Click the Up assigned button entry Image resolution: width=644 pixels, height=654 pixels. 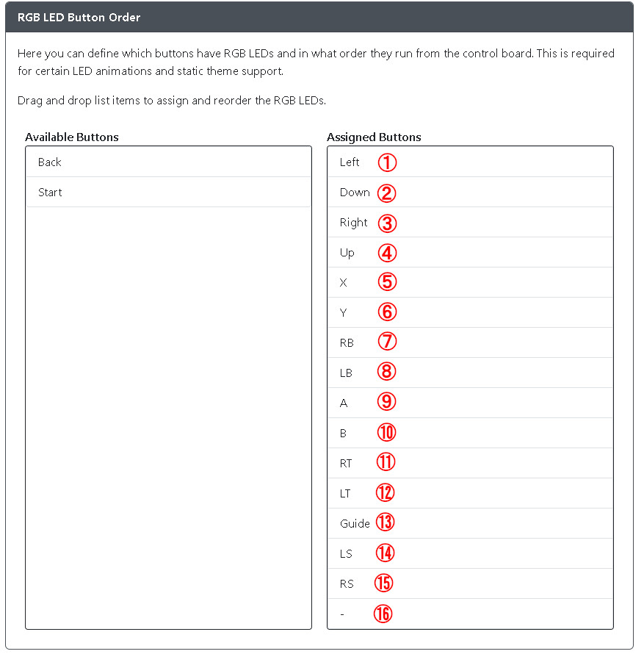pyautogui.click(x=470, y=252)
